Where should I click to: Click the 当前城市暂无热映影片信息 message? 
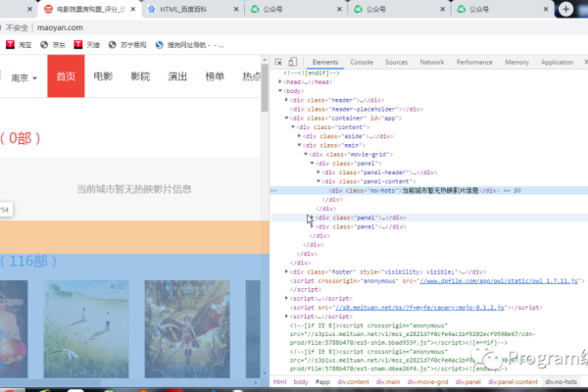134,189
